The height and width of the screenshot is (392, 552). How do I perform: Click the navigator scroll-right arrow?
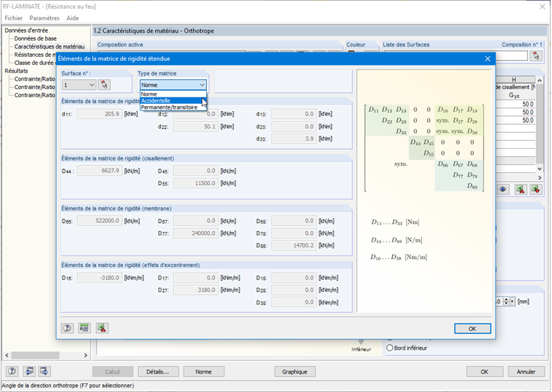(x=85, y=356)
